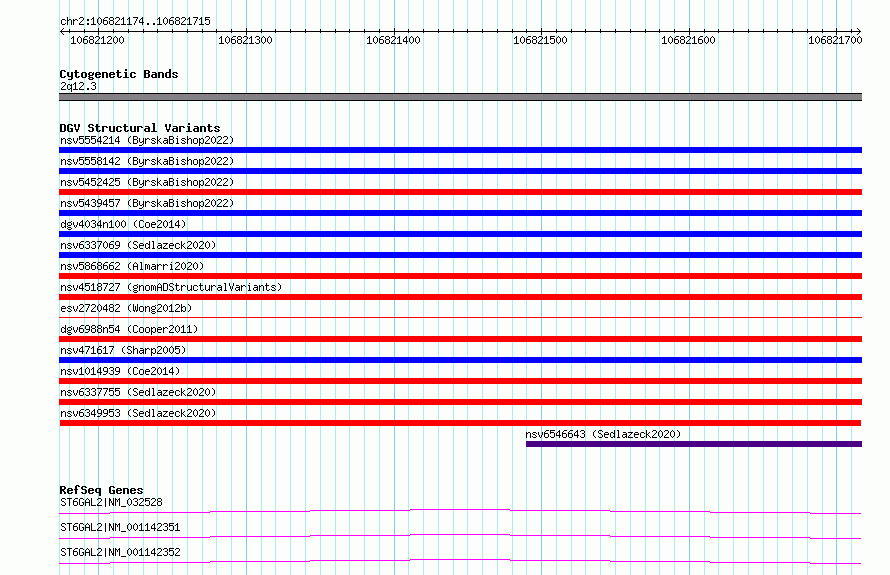Click the magenta line under ST6GAL2|NM_001142352
Viewport: 890px width, 575px height.
(x=460, y=561)
